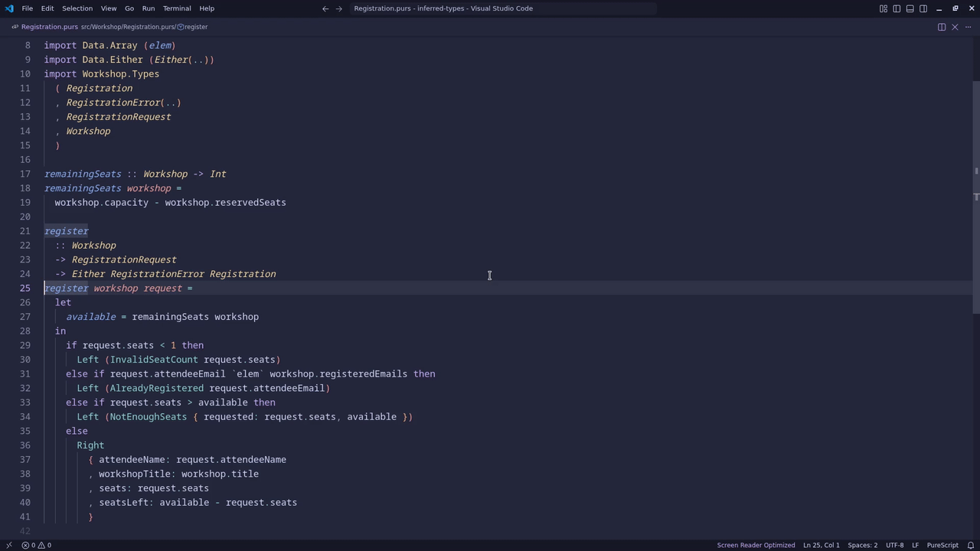Open the View menu
Screen dimensions: 980x551
coord(109,8)
